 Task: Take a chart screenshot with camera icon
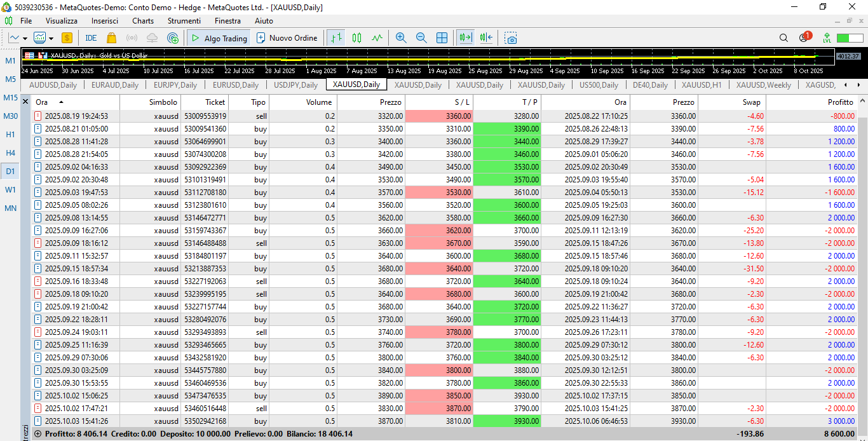(511, 38)
